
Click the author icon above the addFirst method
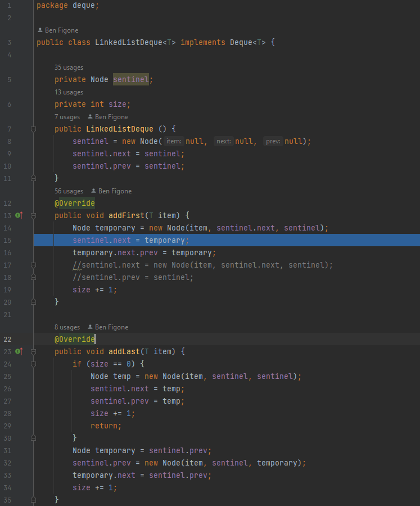point(93,191)
